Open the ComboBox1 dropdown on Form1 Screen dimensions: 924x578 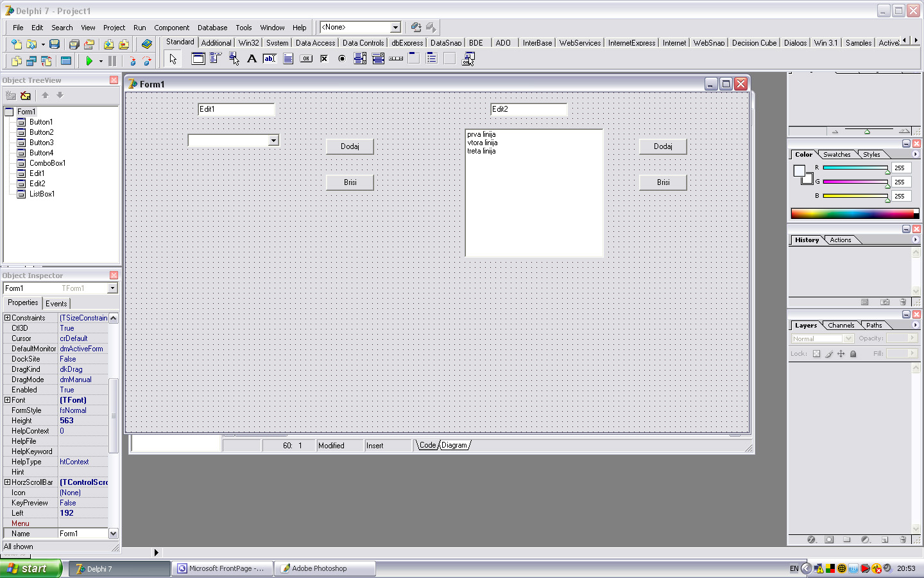pos(273,141)
